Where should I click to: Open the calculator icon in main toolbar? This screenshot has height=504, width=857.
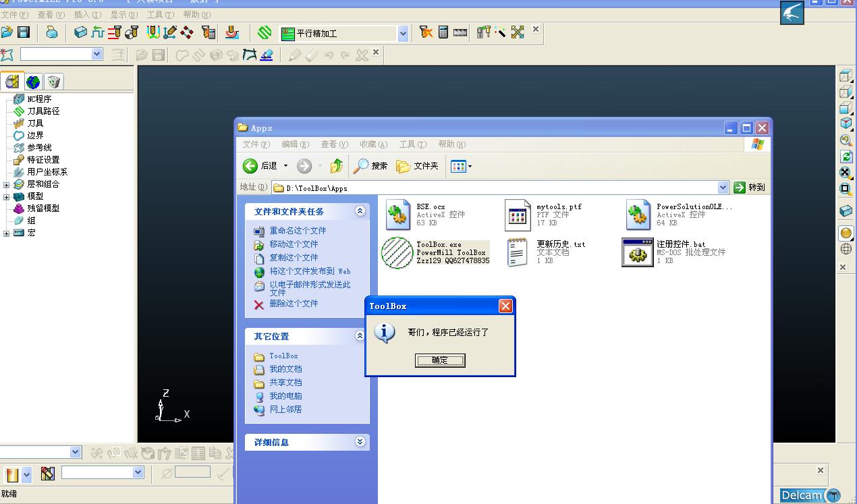(x=443, y=32)
